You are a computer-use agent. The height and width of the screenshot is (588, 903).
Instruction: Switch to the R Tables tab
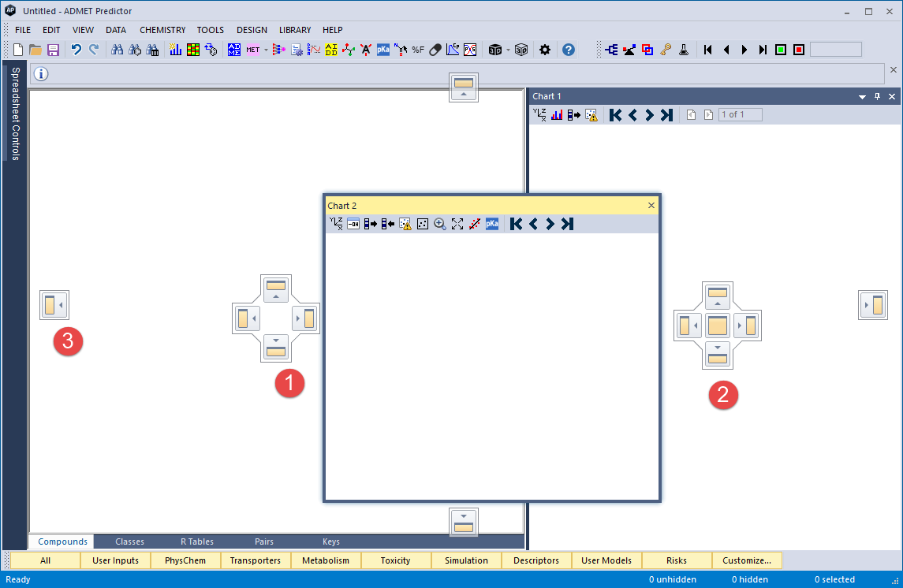pos(197,541)
